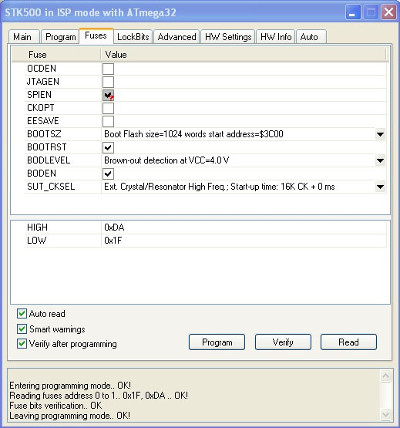Image resolution: width=400 pixels, height=428 pixels.
Task: Open the HW Settings tab
Action: tap(228, 37)
